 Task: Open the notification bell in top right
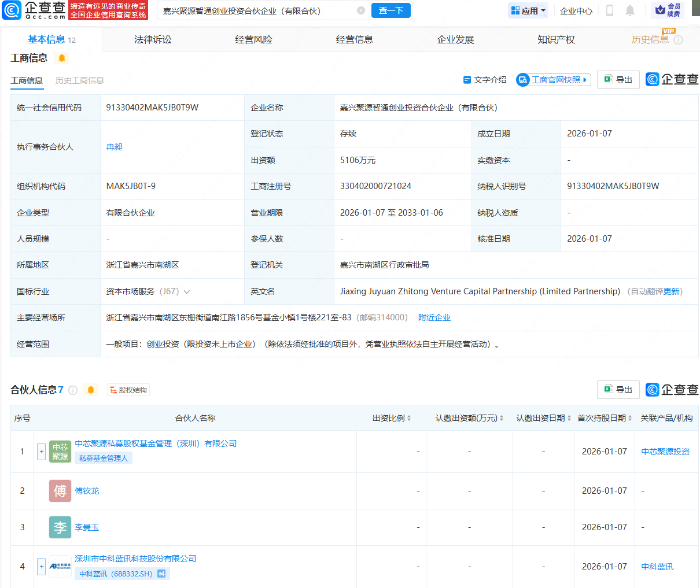coord(630,10)
